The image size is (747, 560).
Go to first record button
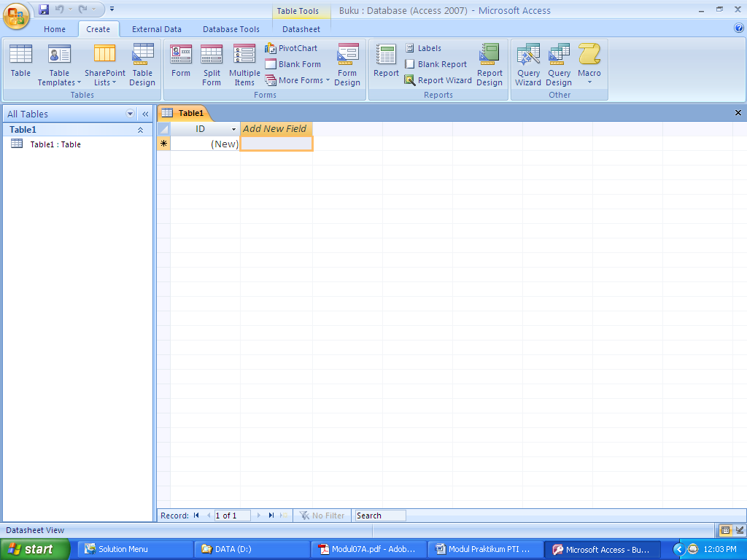pyautogui.click(x=196, y=516)
